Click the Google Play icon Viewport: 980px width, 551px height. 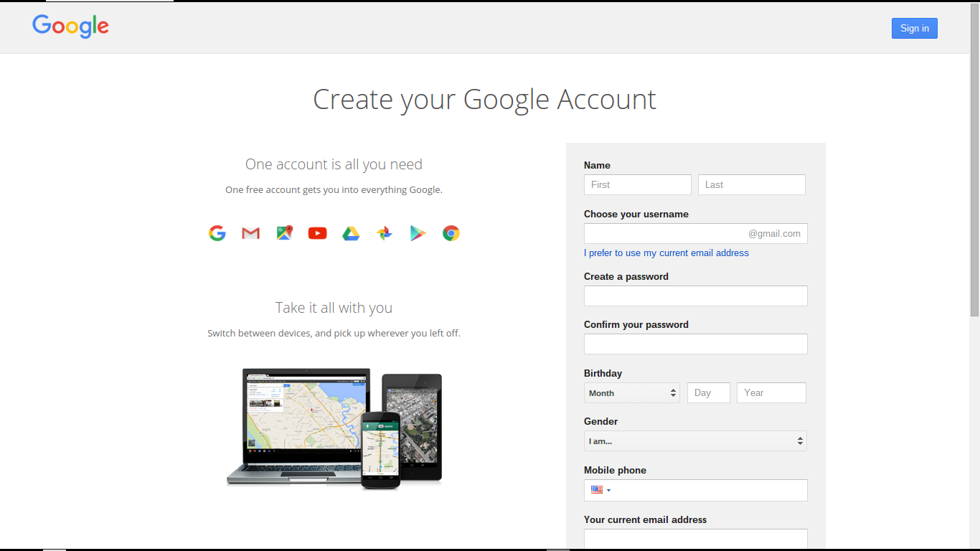418,232
